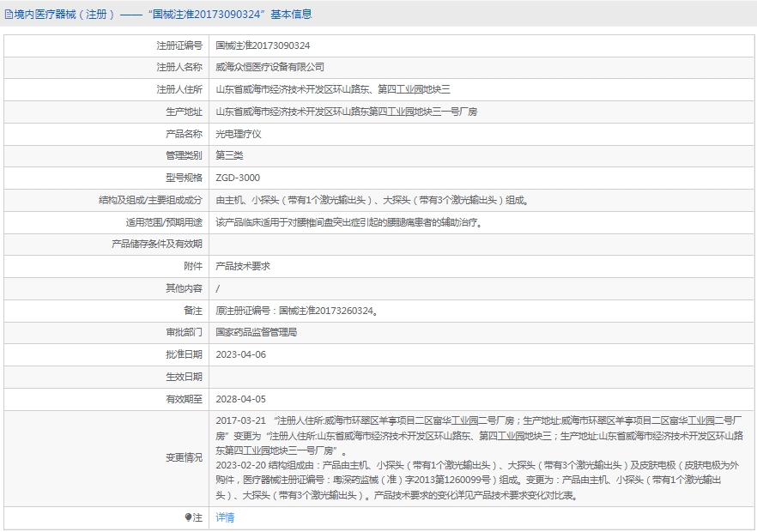The width and height of the screenshot is (757, 532).
Task: Select registration number 国械注准20173090324 value
Action: pos(263,45)
